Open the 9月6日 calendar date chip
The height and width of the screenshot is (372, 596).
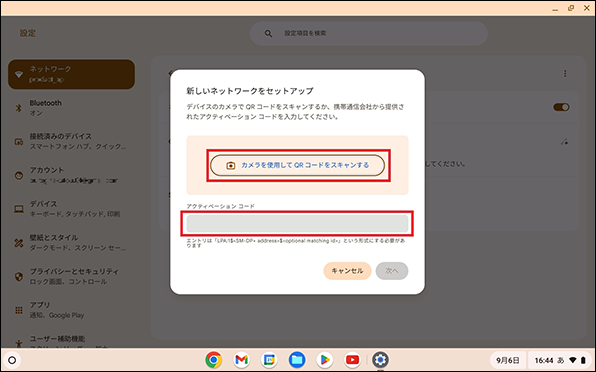click(x=507, y=360)
